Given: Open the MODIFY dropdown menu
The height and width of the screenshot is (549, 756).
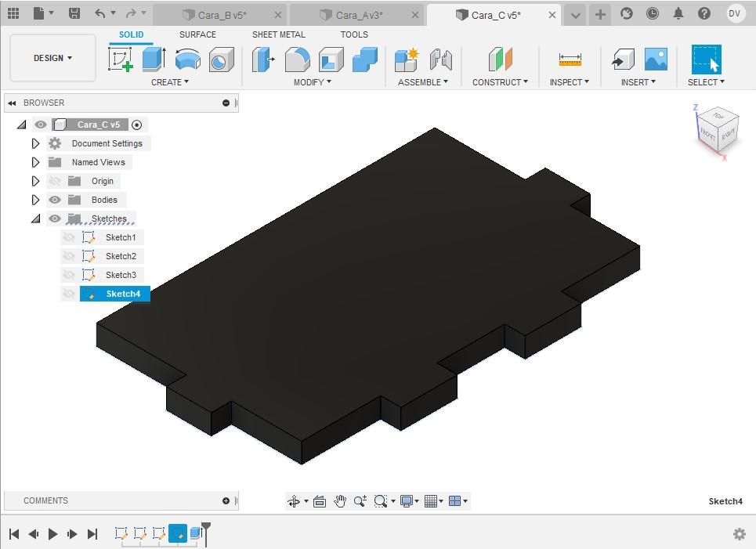Looking at the screenshot, I should pos(313,82).
